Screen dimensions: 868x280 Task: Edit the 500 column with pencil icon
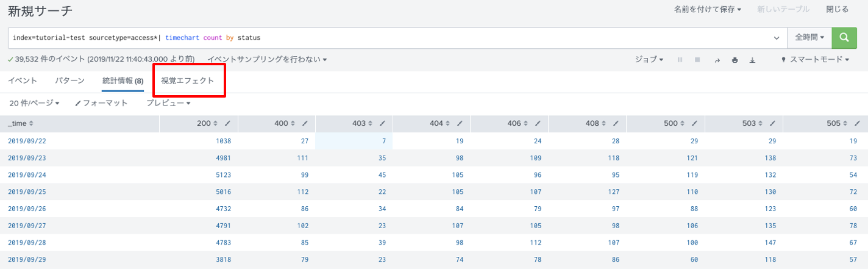[693, 123]
